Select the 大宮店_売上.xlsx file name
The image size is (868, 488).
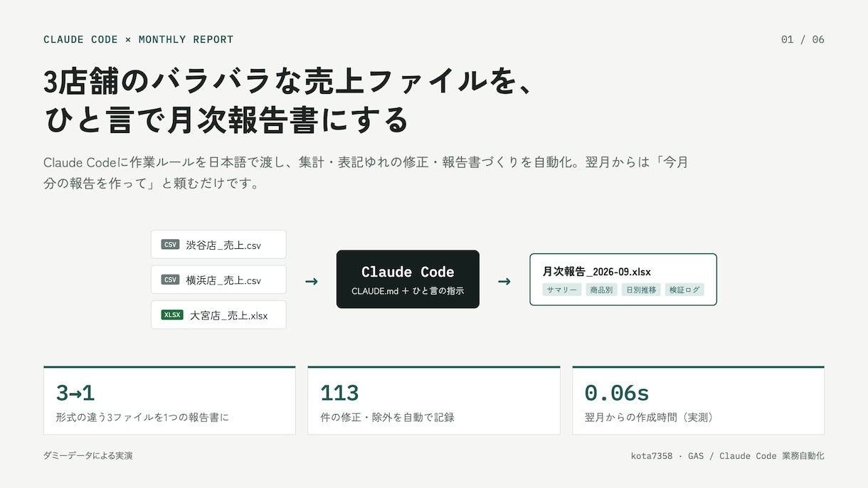(229, 316)
